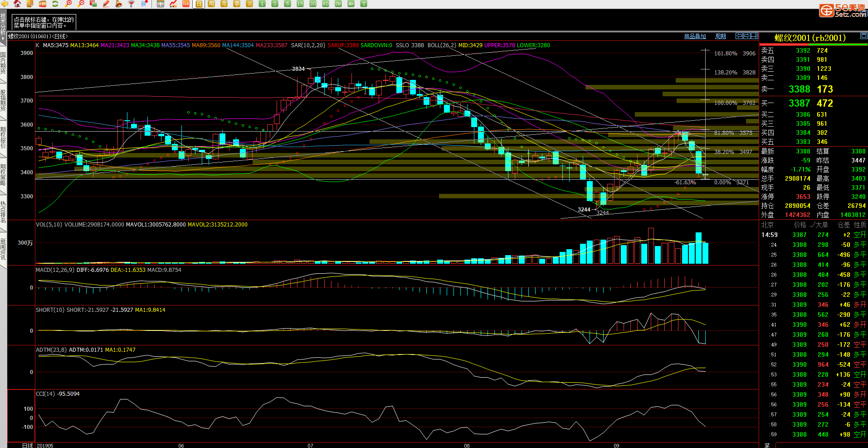Screen dimensions: 868x448
Task: Select the 15-minute period button
Action: (x=300, y=4)
